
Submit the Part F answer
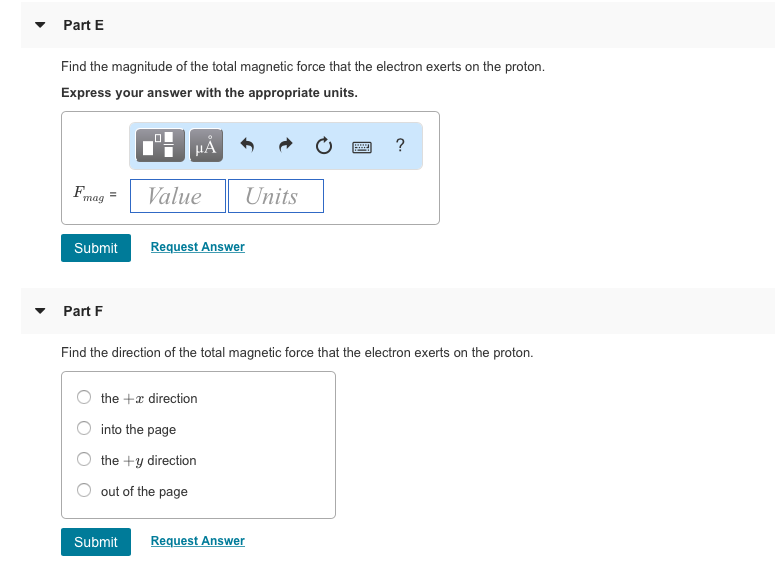tap(96, 542)
